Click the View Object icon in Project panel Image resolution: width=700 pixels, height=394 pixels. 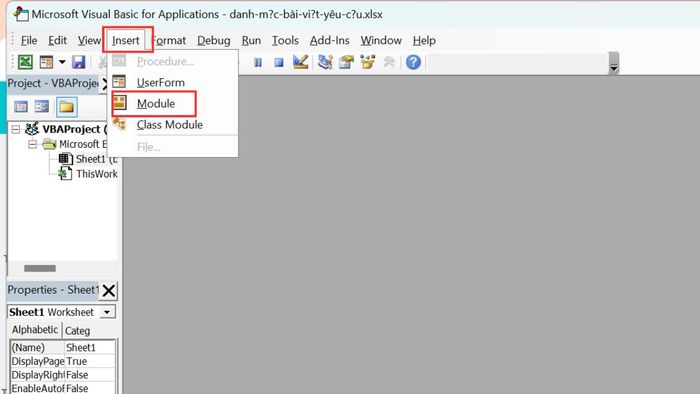[x=42, y=107]
